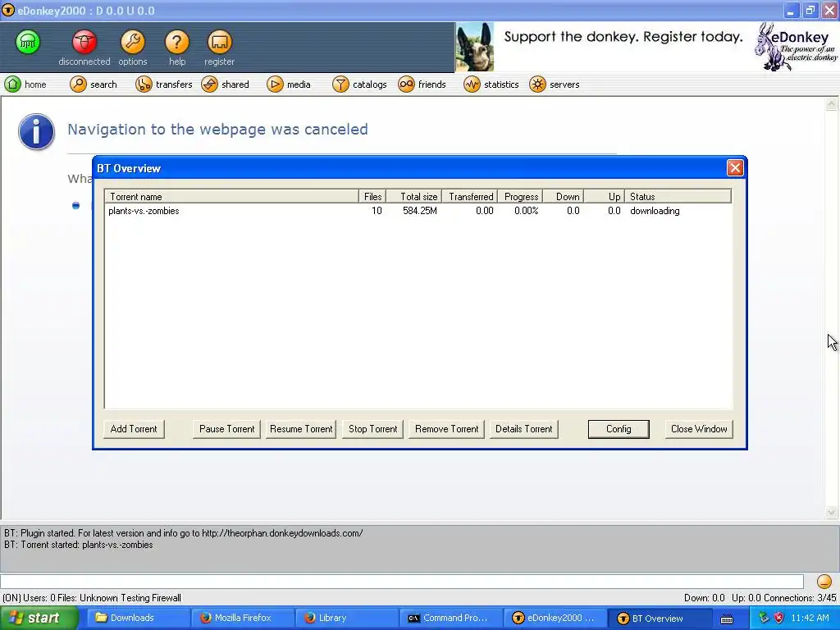Screen dimensions: 840x630
Task: Click the BT: Plugin started log line
Action: (183, 533)
